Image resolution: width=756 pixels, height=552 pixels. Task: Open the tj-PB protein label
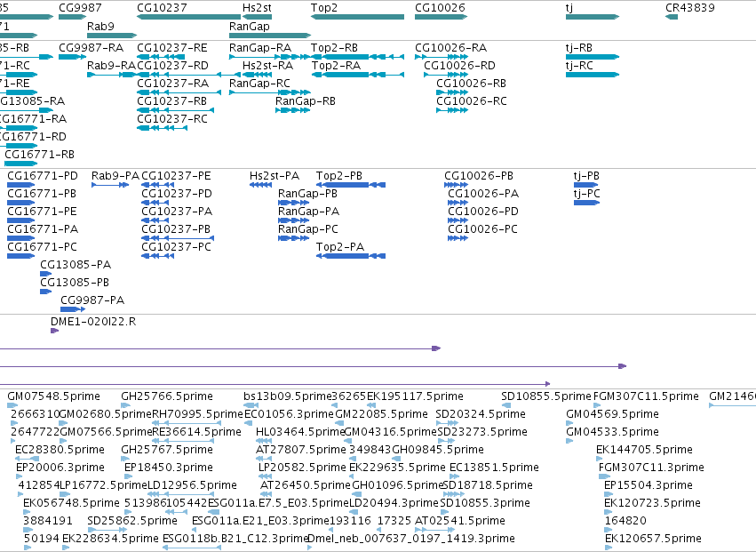click(x=586, y=176)
